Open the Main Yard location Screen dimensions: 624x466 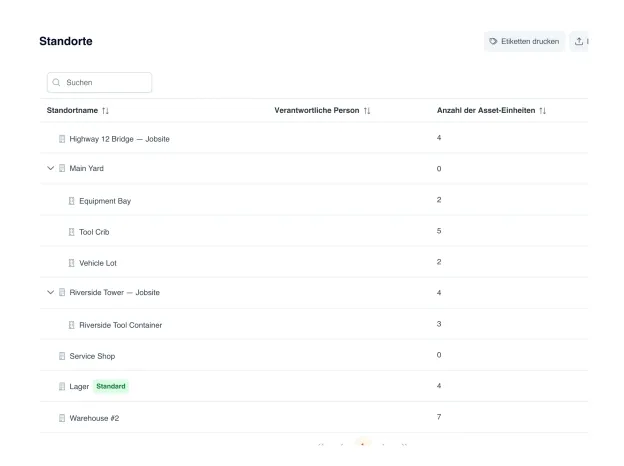pyautogui.click(x=86, y=168)
